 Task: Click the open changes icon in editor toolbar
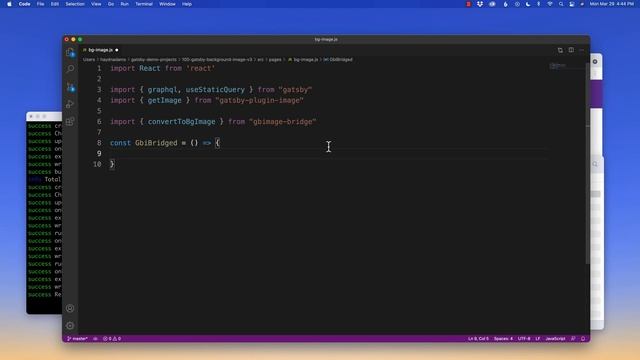[560, 50]
